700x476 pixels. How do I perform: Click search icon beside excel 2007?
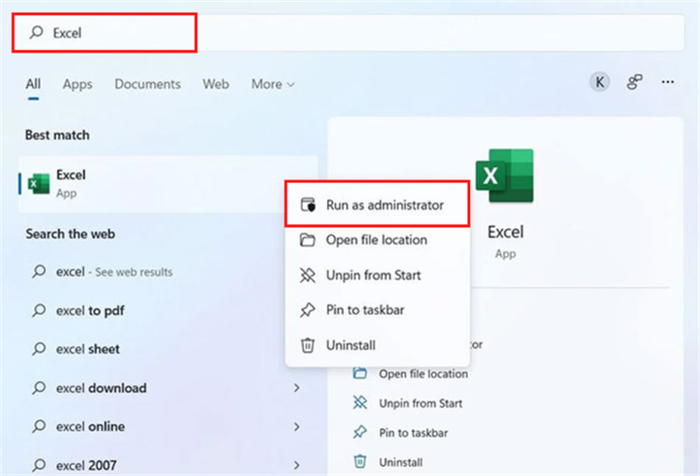(x=39, y=465)
